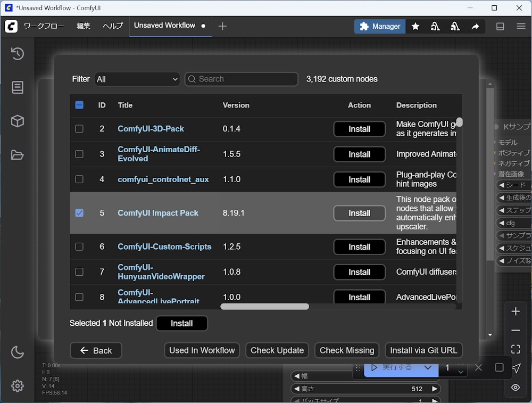
Task: Click Install next to Selected 1 Not Installed
Action: (x=181, y=323)
